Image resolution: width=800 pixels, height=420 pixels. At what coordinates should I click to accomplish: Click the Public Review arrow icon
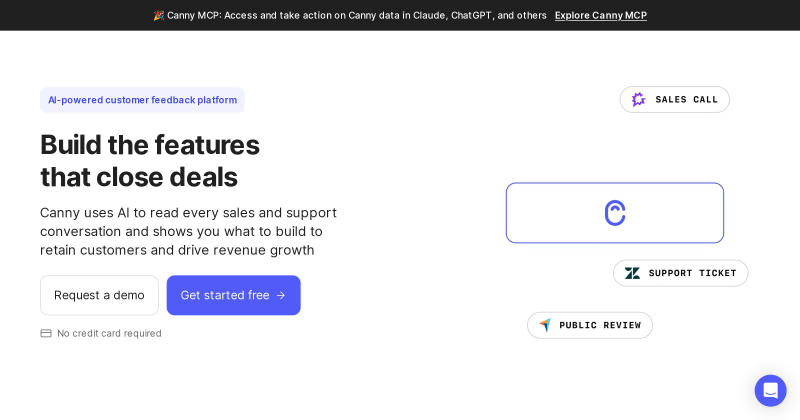[545, 325]
